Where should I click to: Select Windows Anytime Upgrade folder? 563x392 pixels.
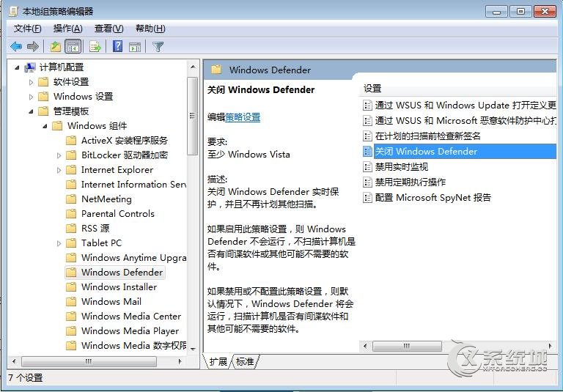click(133, 257)
